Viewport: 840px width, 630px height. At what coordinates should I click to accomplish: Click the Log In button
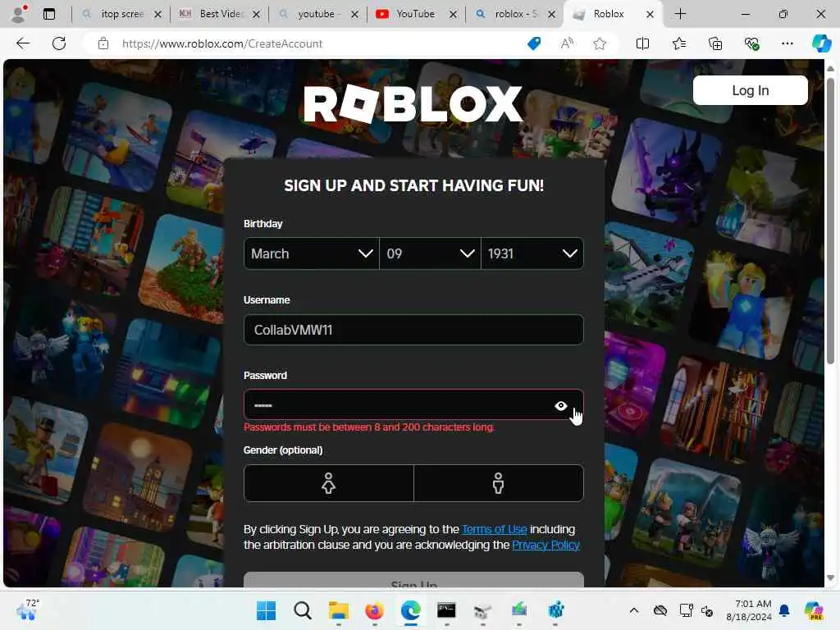click(x=750, y=90)
